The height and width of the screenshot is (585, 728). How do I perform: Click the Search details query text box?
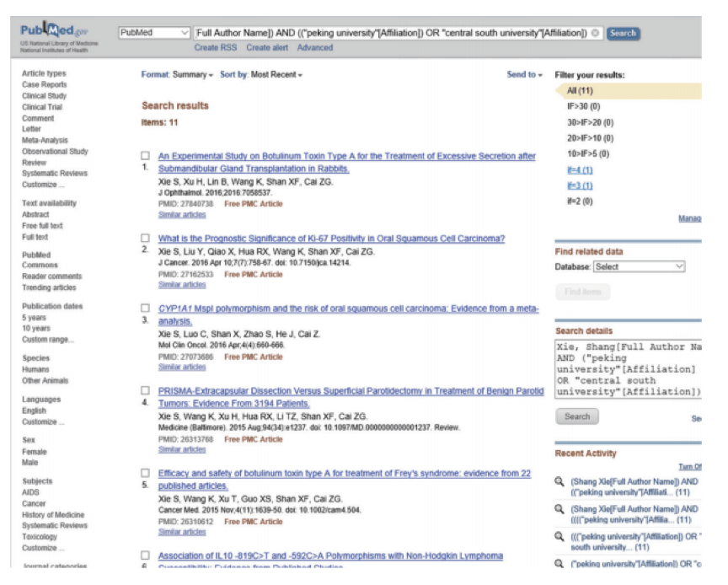pos(629,369)
